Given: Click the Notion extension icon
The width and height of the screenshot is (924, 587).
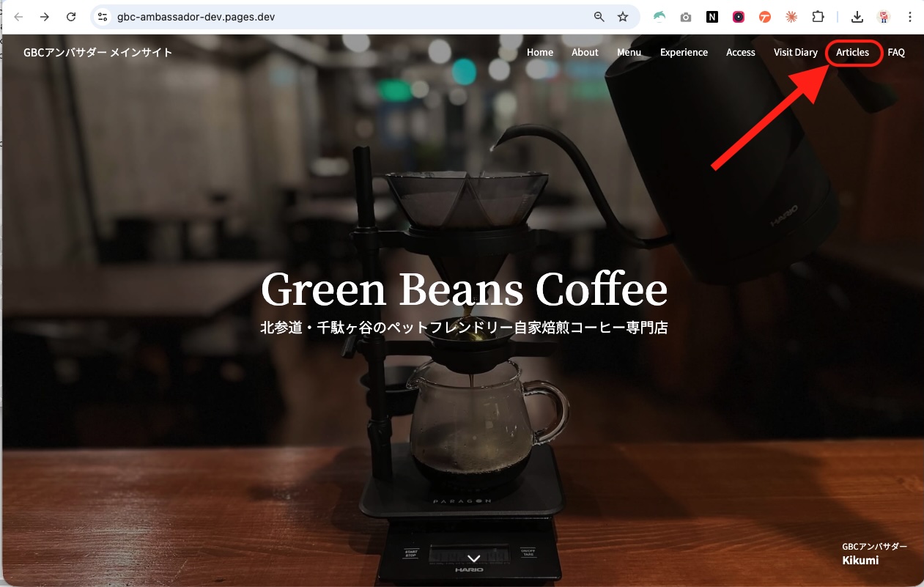Looking at the screenshot, I should click(x=712, y=17).
